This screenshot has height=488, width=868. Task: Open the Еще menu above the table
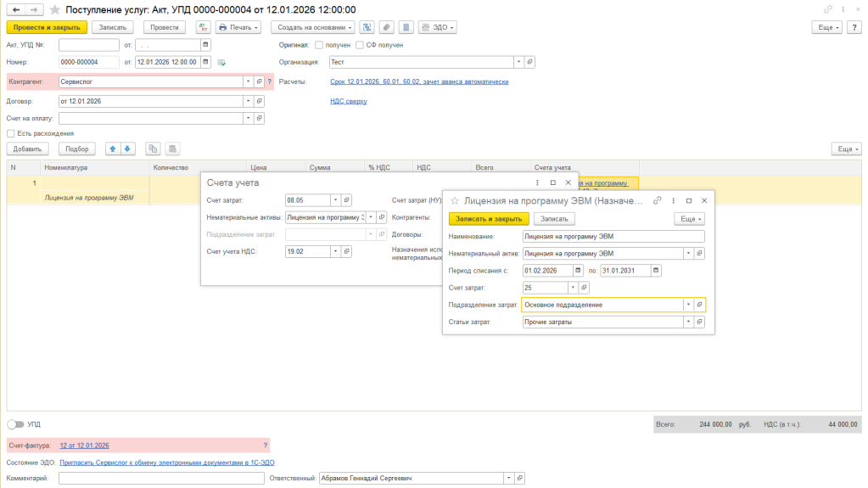point(847,149)
